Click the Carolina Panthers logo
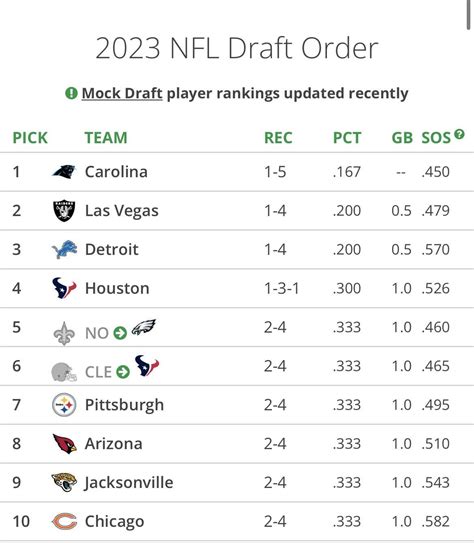 (64, 171)
